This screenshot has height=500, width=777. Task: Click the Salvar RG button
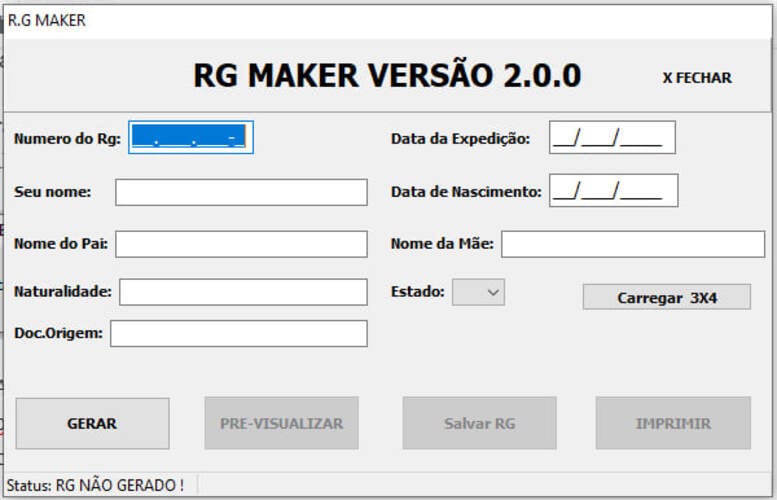click(479, 423)
